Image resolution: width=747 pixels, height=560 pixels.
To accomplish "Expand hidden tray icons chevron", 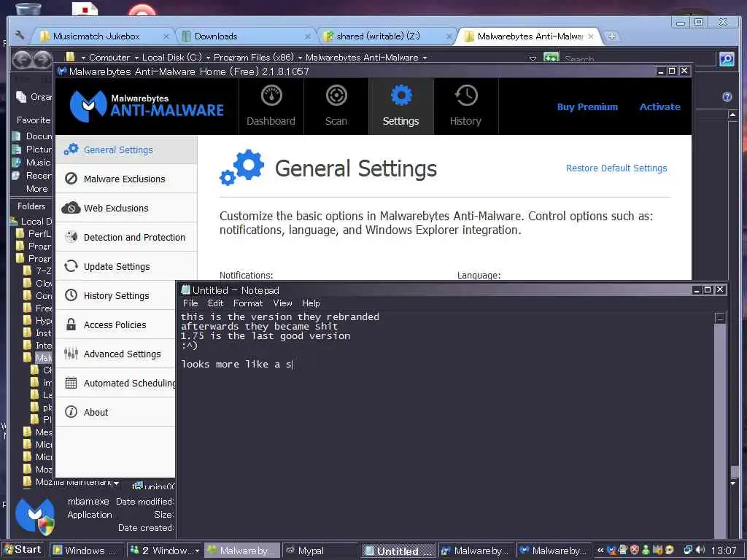I will [600, 551].
